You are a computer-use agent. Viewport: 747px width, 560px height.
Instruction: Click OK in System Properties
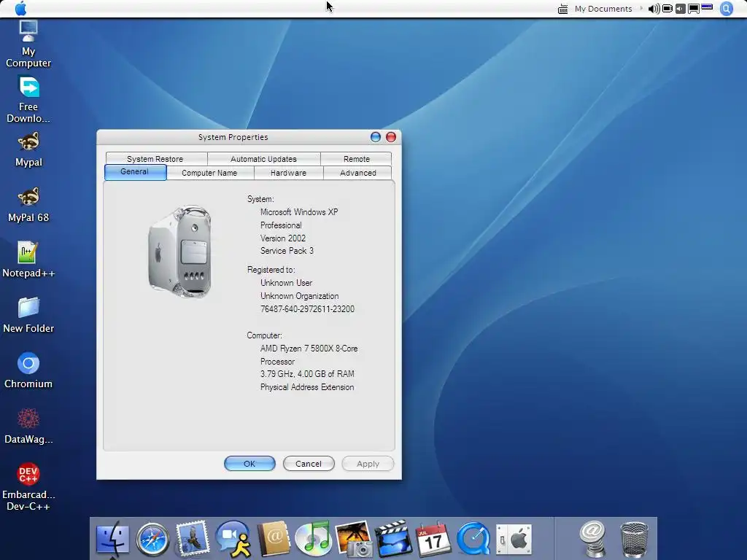point(249,463)
